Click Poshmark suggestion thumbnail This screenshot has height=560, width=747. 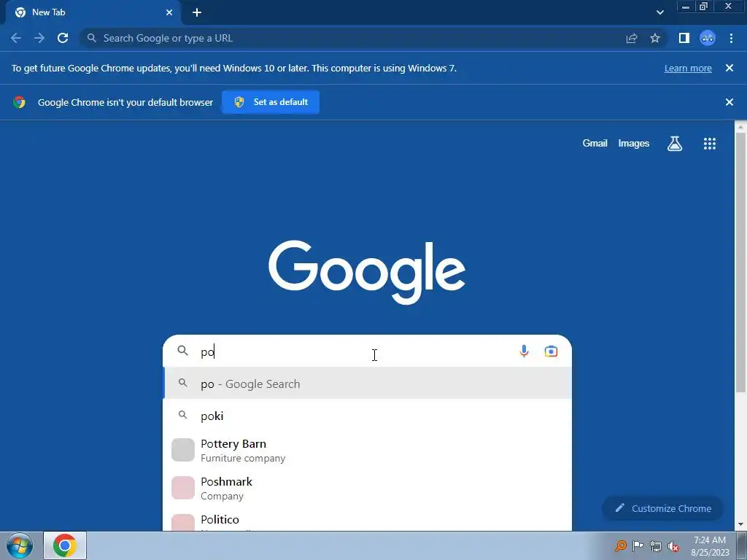tap(183, 488)
